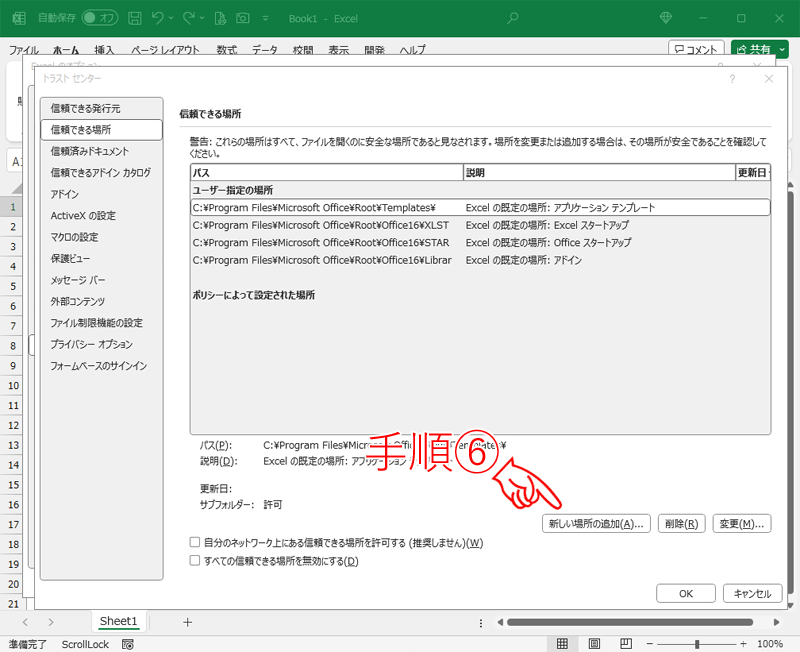Image resolution: width=800 pixels, height=652 pixels.
Task: Click the zoom slider handle
Action: [x=696, y=644]
